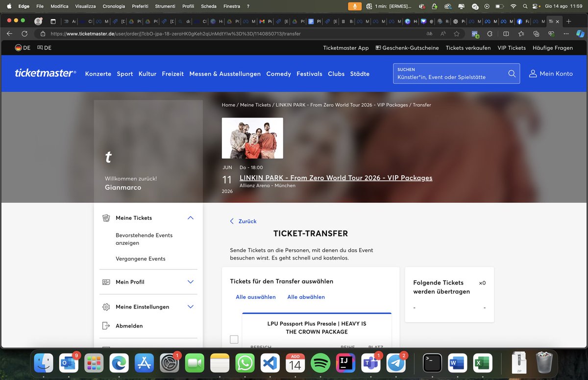Click Meine Tickets breadcrumb
This screenshot has width=588, height=380.
pos(255,105)
